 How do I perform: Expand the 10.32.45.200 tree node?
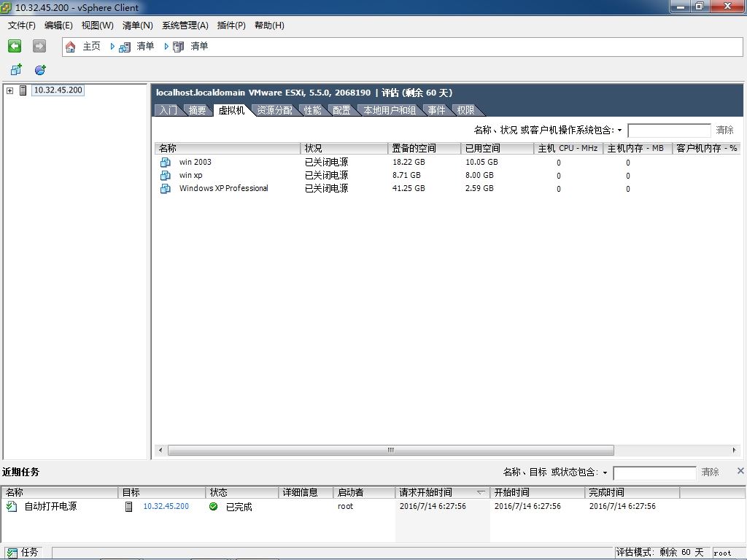pos(9,90)
